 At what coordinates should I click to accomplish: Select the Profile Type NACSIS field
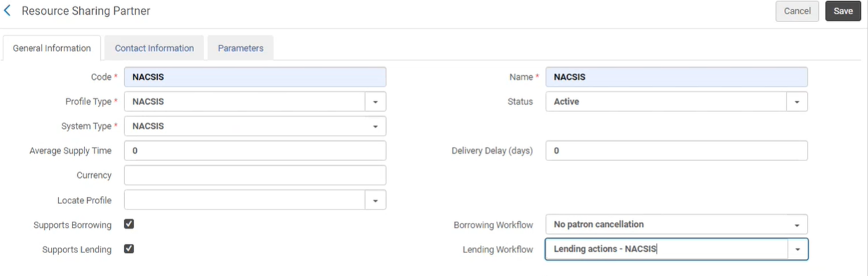[244, 102]
